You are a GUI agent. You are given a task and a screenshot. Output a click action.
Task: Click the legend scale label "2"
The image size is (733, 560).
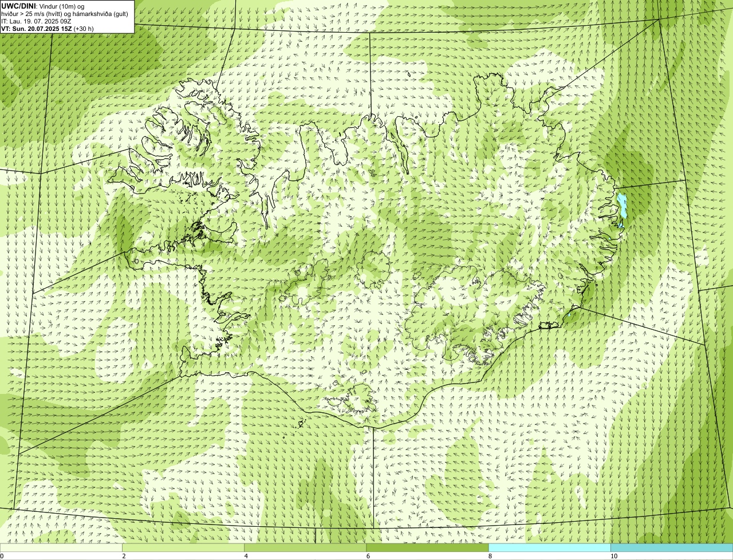click(x=124, y=556)
